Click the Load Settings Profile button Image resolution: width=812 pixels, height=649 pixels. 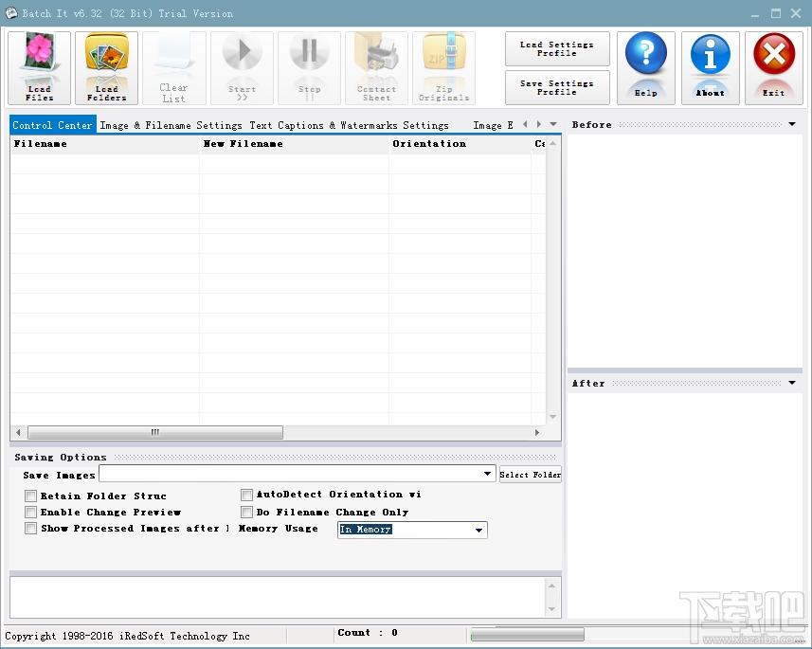[x=557, y=49]
